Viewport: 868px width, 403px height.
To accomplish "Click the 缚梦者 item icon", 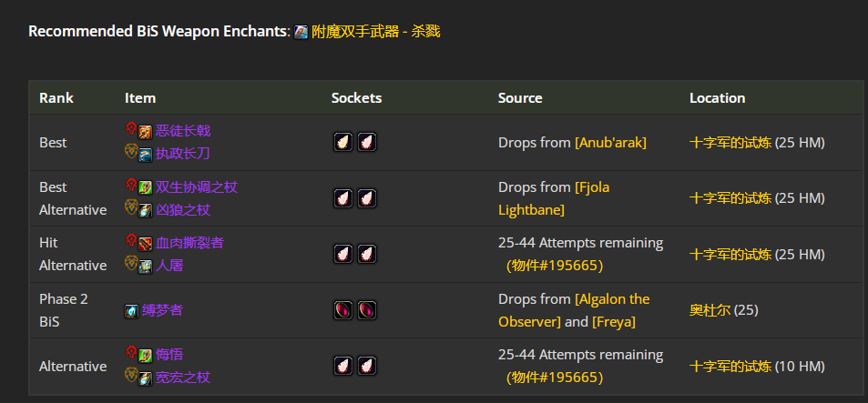I will point(132,311).
